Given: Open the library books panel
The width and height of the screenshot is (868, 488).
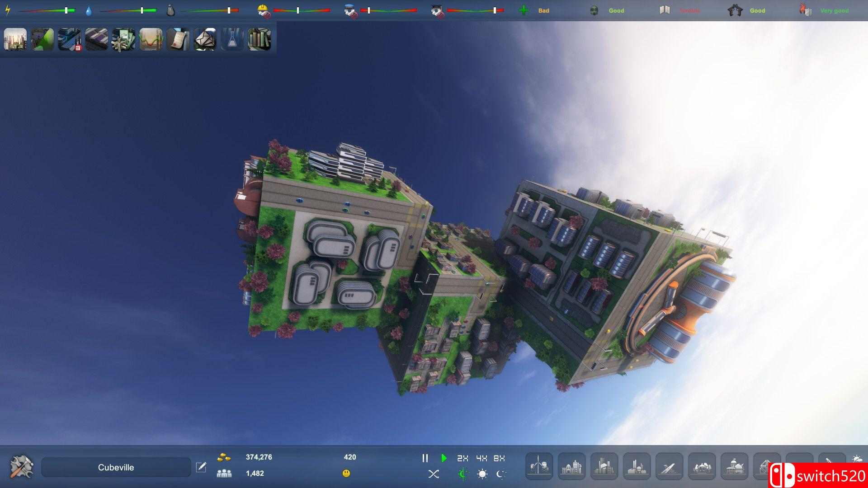Looking at the screenshot, I should coord(259,39).
